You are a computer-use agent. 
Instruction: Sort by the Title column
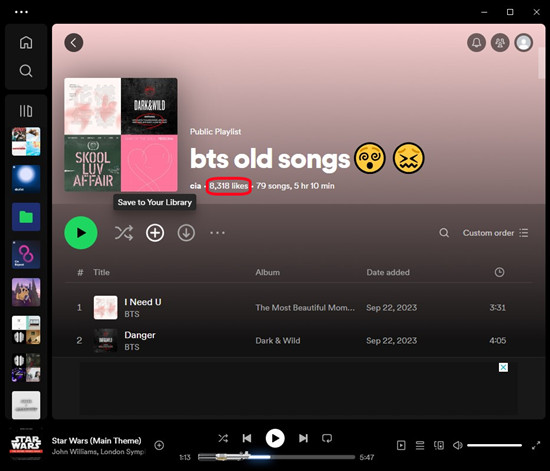pyautogui.click(x=101, y=272)
